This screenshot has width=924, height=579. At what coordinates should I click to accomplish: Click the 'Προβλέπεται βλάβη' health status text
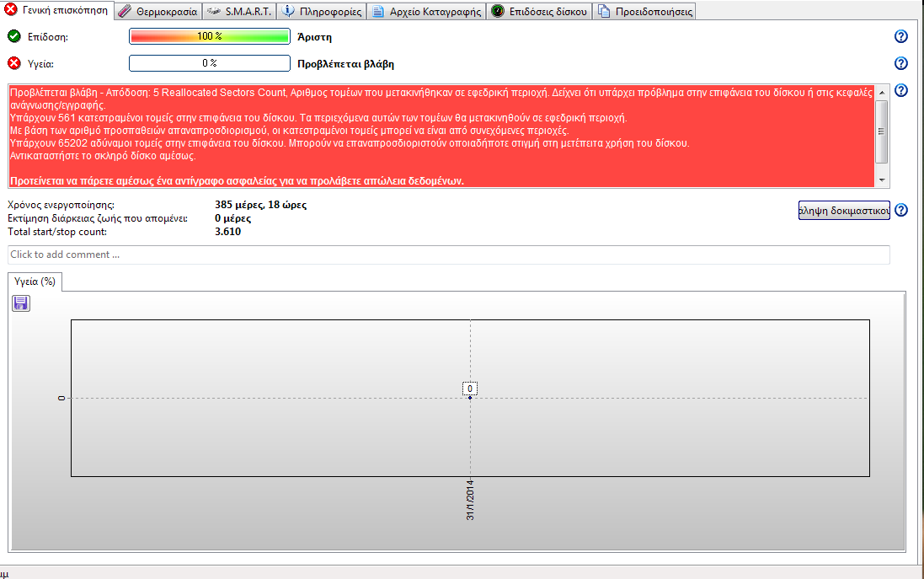point(345,64)
